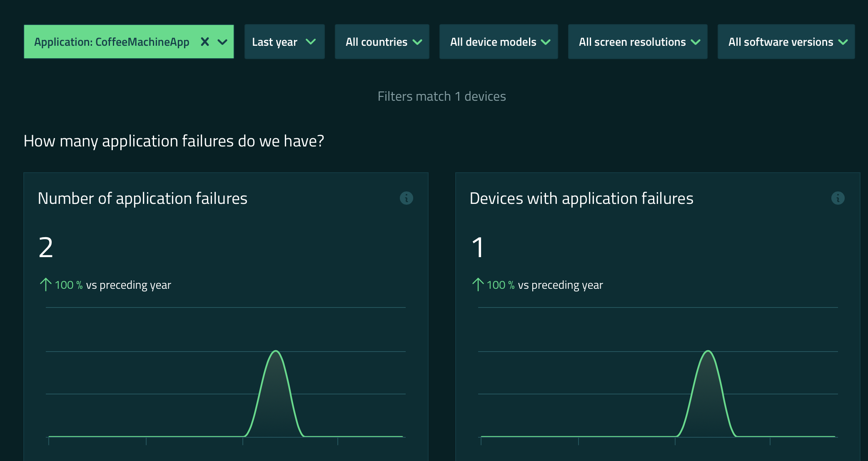Click the green up arrow under application failures count
The width and height of the screenshot is (868, 461).
(45, 285)
